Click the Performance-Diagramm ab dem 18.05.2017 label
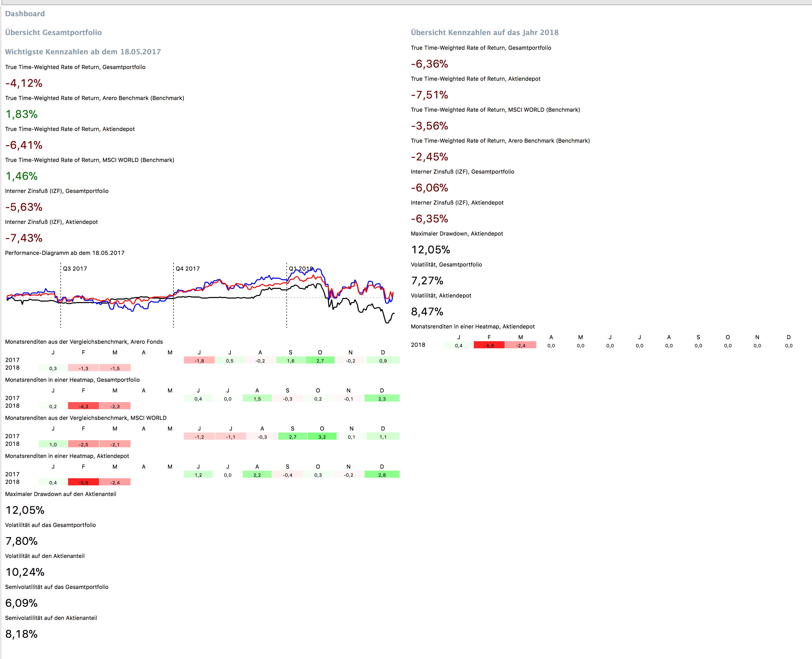This screenshot has height=659, width=812. coord(64,253)
